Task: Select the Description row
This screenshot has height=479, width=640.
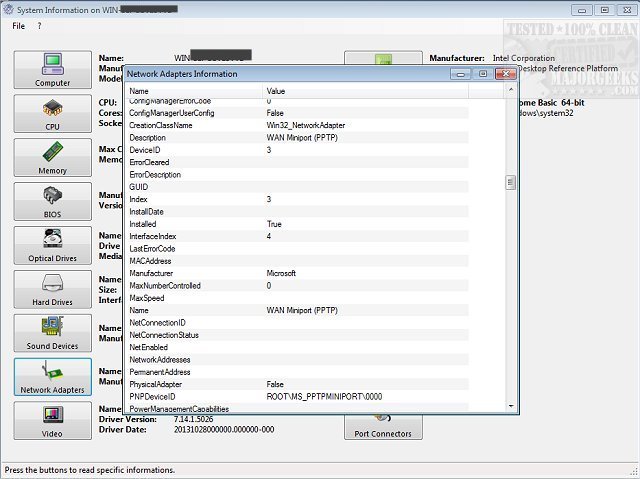Action: coord(298,137)
